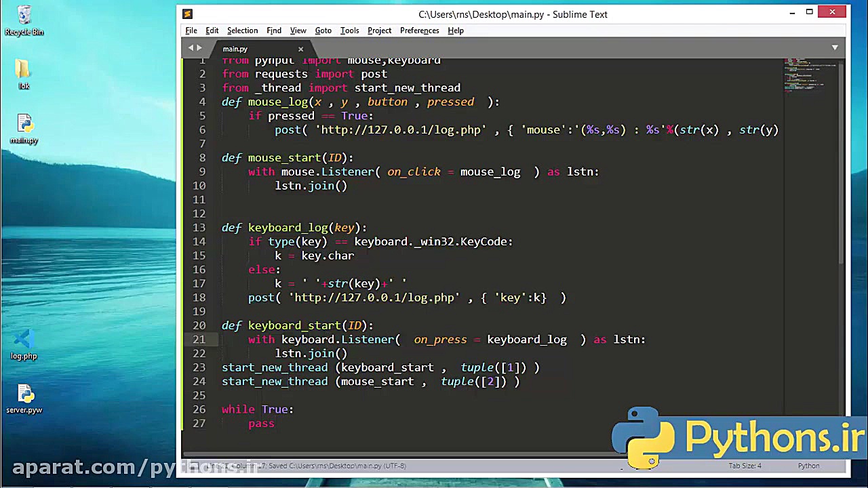Select the log.php desktop file icon

point(24,344)
